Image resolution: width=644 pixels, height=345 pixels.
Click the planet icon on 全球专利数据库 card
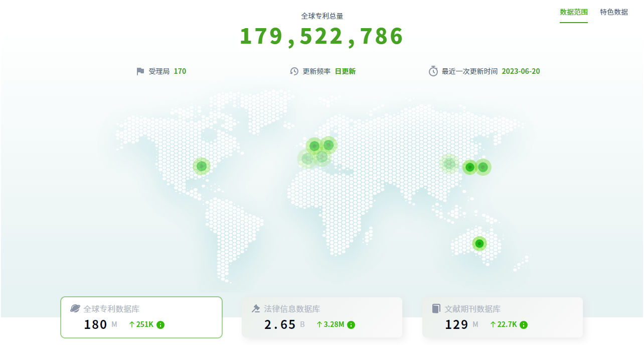pyautogui.click(x=75, y=309)
